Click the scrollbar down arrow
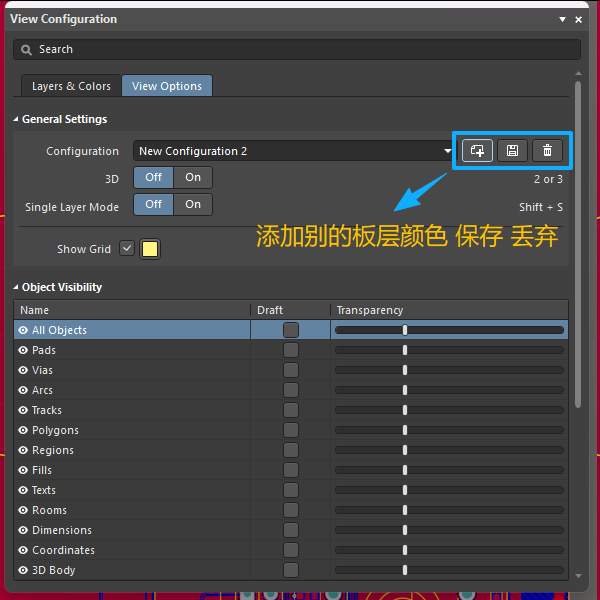 point(578,576)
